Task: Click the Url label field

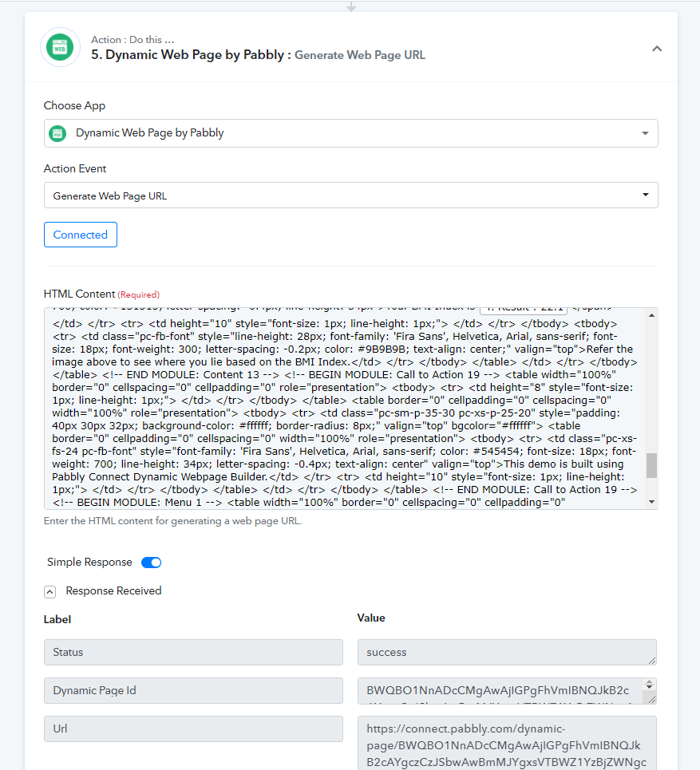Action: click(193, 729)
